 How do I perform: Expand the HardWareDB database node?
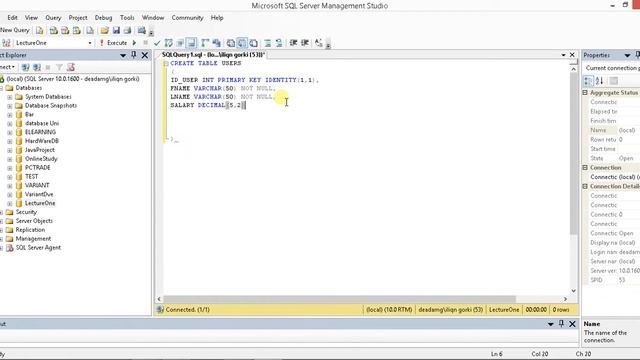10,141
